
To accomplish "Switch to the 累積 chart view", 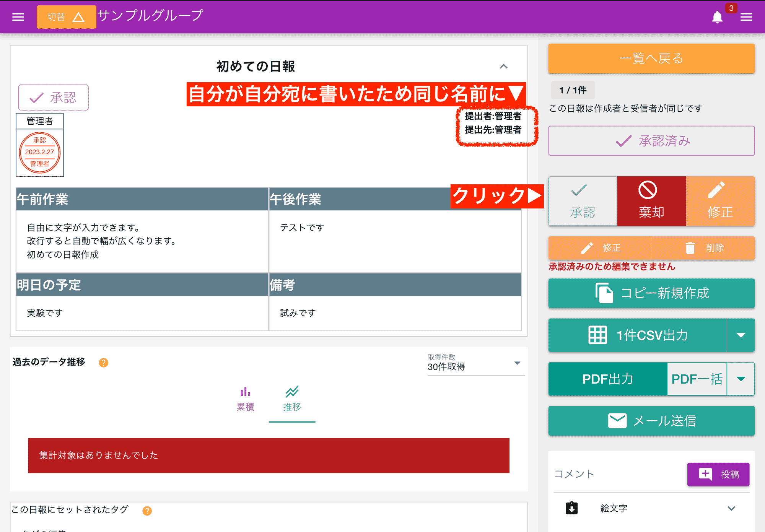I will click(x=245, y=398).
